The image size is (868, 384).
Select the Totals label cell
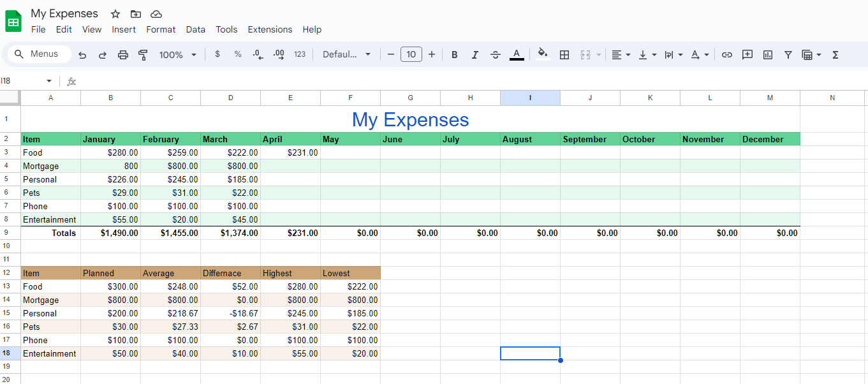click(51, 233)
